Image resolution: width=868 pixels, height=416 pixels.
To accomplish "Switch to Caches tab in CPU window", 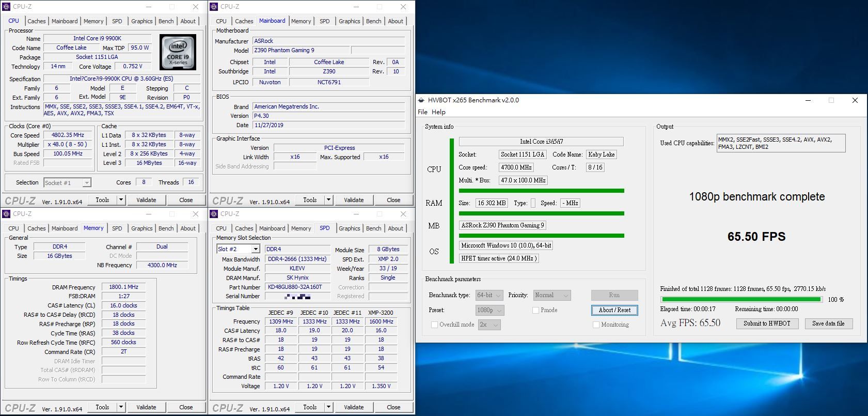I will (x=37, y=21).
